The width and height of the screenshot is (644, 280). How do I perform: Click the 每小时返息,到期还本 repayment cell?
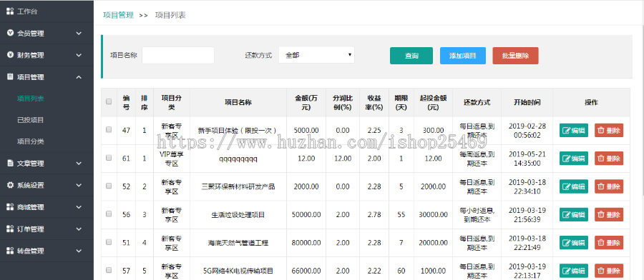tap(477, 214)
